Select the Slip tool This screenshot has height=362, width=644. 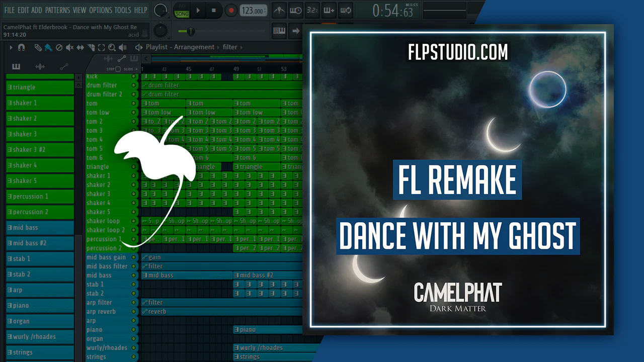(80, 47)
